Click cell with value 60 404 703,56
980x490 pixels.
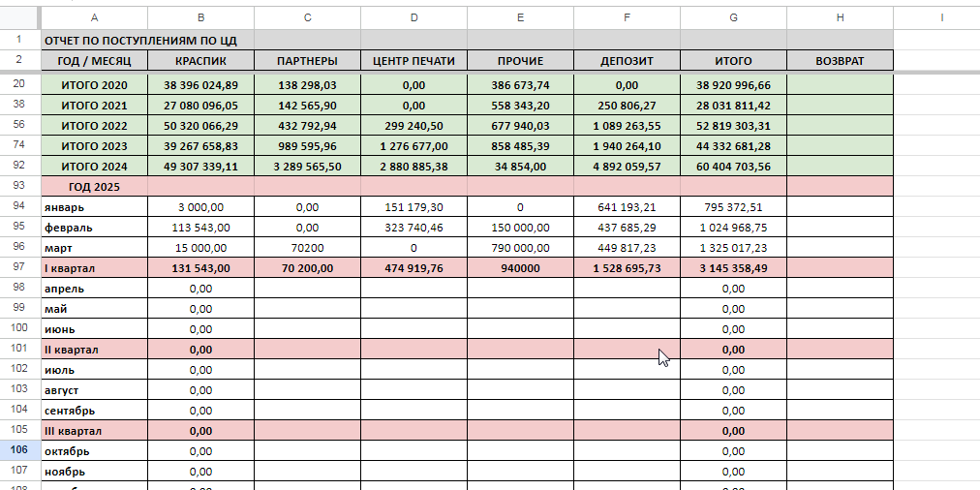coord(733,167)
